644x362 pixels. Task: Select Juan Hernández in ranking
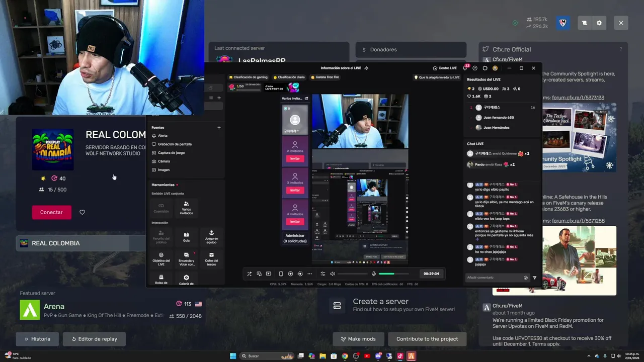(x=501, y=128)
